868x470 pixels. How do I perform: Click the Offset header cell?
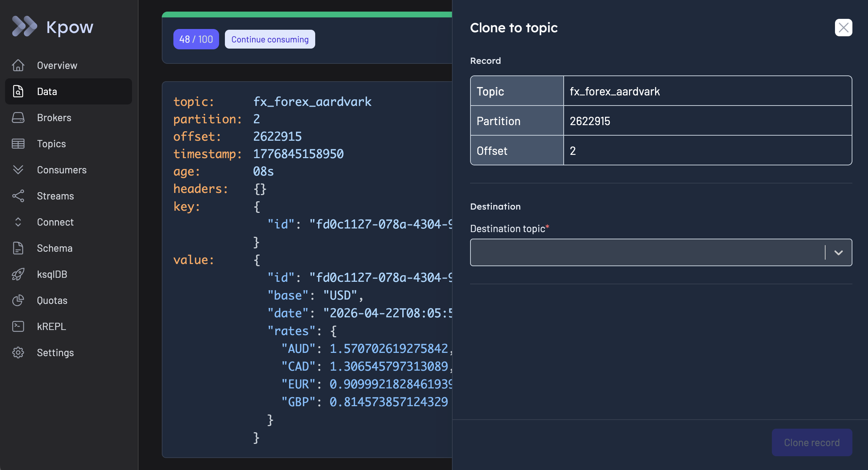pos(517,151)
